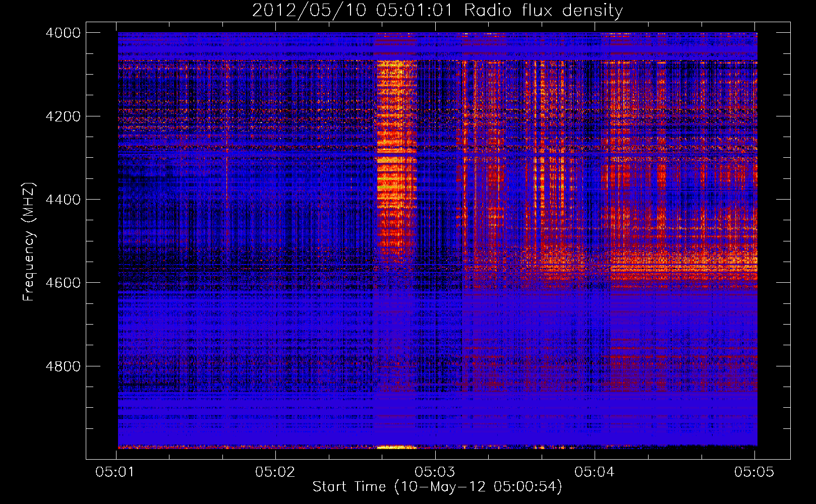Click the 05:01 time tick label
The height and width of the screenshot is (504, 816).
click(115, 472)
